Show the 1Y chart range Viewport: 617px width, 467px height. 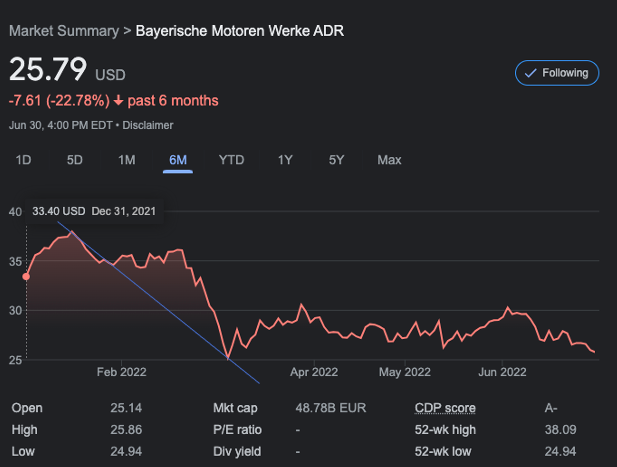point(285,160)
